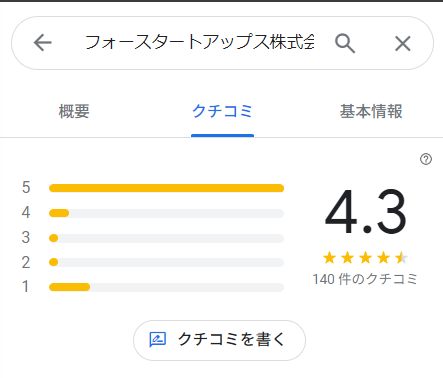The height and width of the screenshot is (378, 443).
Task: Click the クチコミを書く button
Action: click(x=219, y=340)
